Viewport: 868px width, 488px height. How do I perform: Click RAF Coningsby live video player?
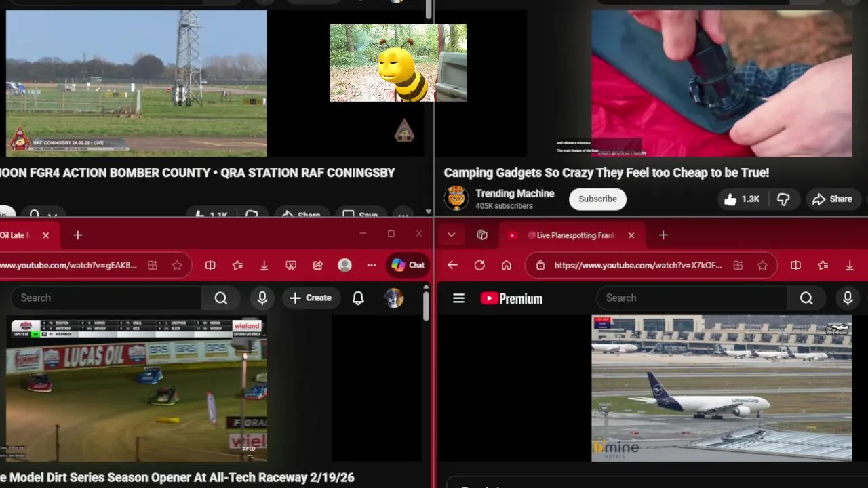(136, 83)
